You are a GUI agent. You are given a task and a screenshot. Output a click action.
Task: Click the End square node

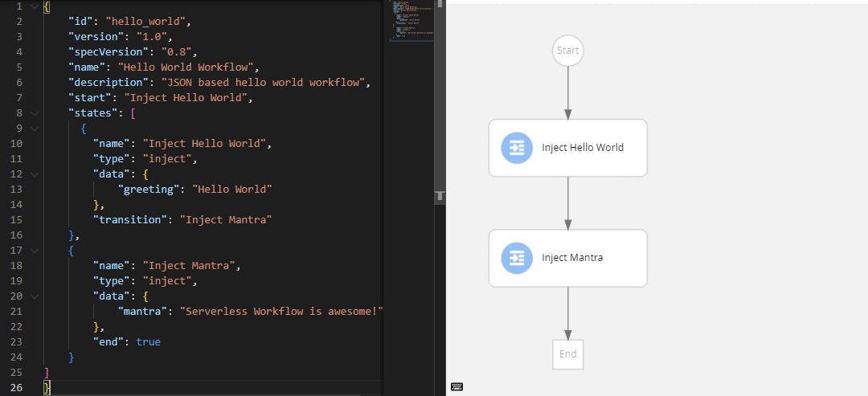(x=567, y=354)
